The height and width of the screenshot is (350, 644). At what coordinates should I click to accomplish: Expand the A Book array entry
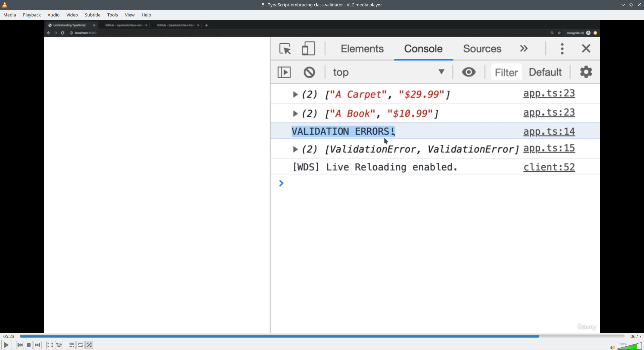295,114
